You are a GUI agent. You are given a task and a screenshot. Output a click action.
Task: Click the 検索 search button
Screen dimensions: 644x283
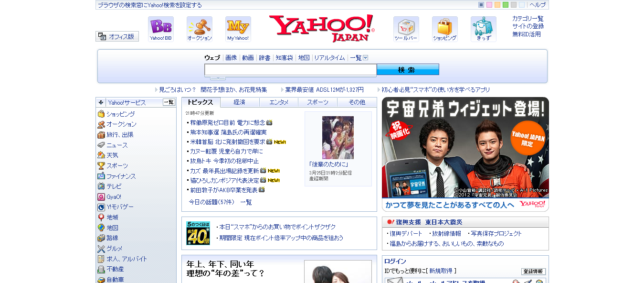tap(408, 70)
